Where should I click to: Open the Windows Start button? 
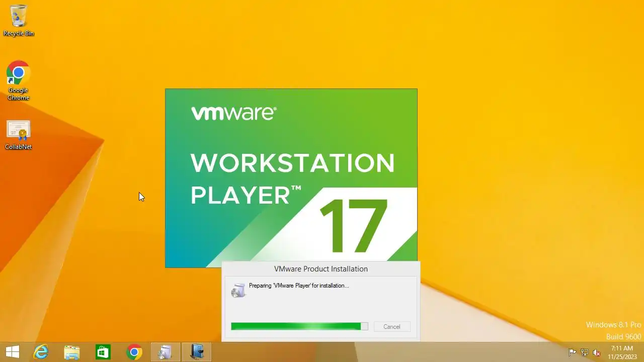(x=13, y=352)
